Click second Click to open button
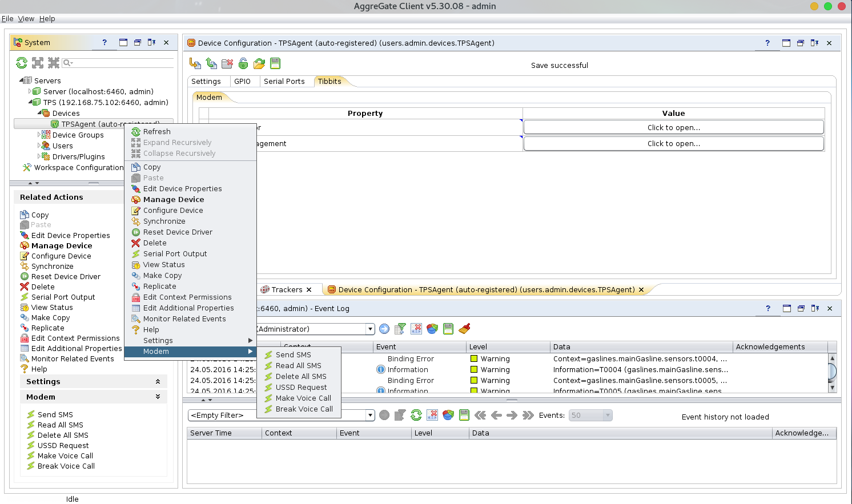 tap(673, 143)
